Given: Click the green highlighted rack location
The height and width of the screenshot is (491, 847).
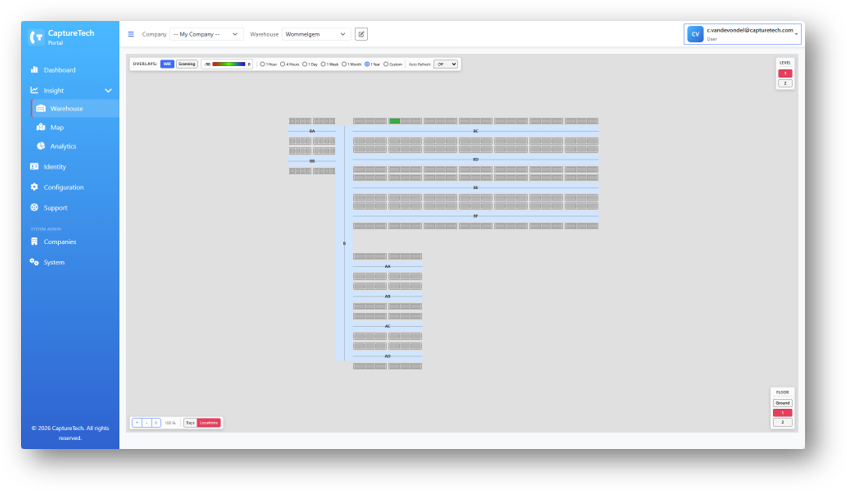Looking at the screenshot, I should point(395,121).
